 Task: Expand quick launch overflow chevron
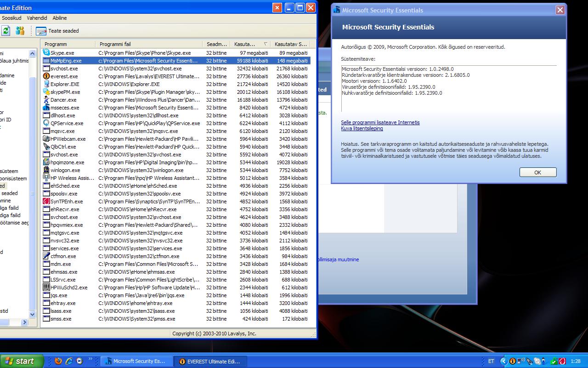click(90, 359)
